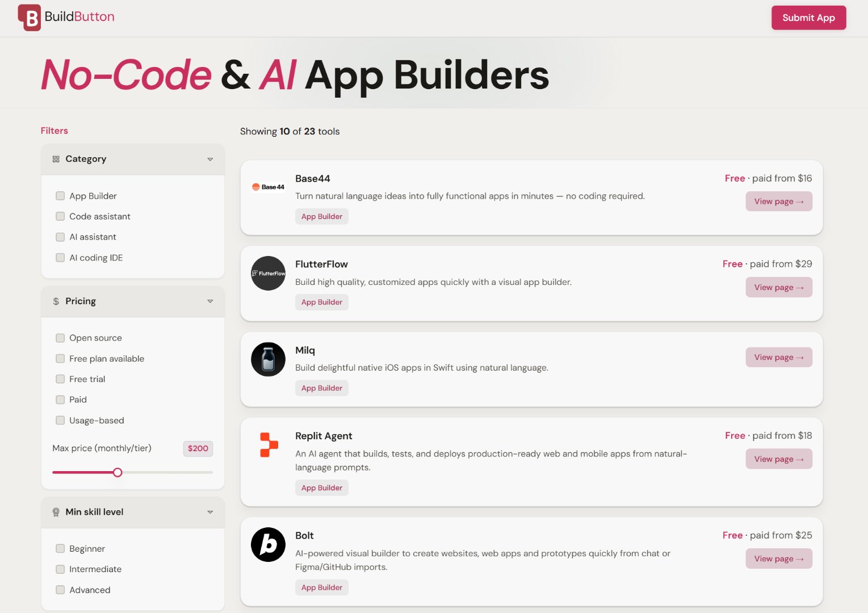Select the Beginner skill level
The height and width of the screenshot is (613, 868).
pyautogui.click(x=60, y=548)
